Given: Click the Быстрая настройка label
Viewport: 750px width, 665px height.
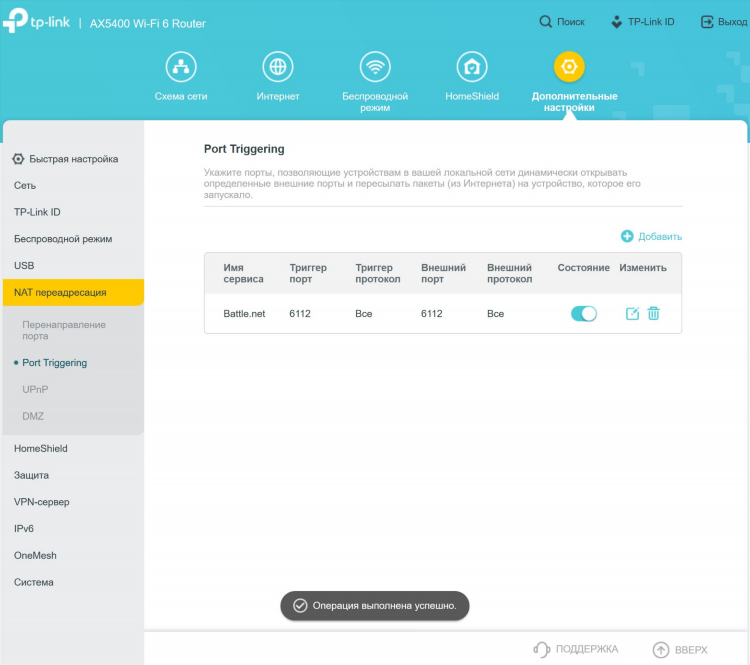Looking at the screenshot, I should pos(74,159).
